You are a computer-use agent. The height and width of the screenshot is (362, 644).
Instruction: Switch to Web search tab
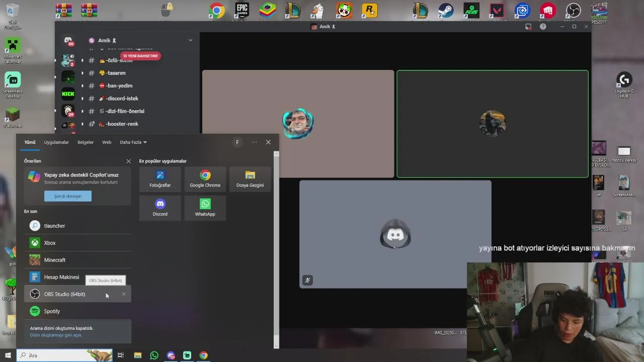tap(107, 142)
